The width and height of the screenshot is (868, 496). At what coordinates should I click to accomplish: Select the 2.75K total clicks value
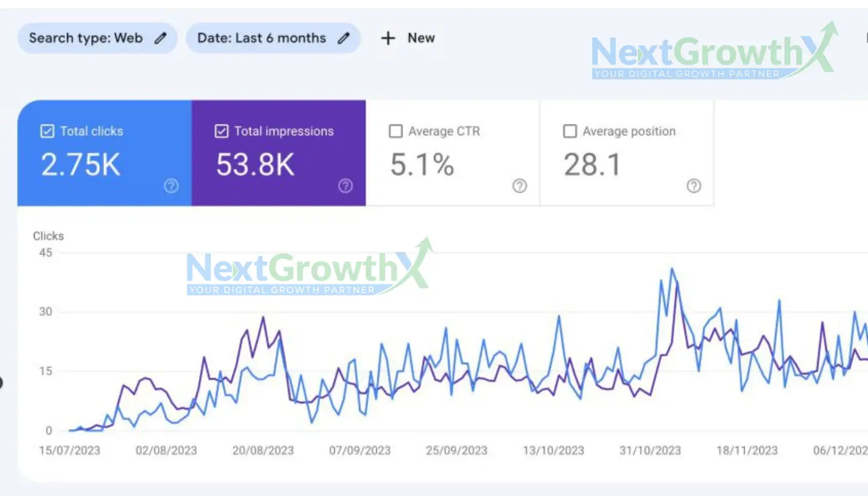click(81, 166)
